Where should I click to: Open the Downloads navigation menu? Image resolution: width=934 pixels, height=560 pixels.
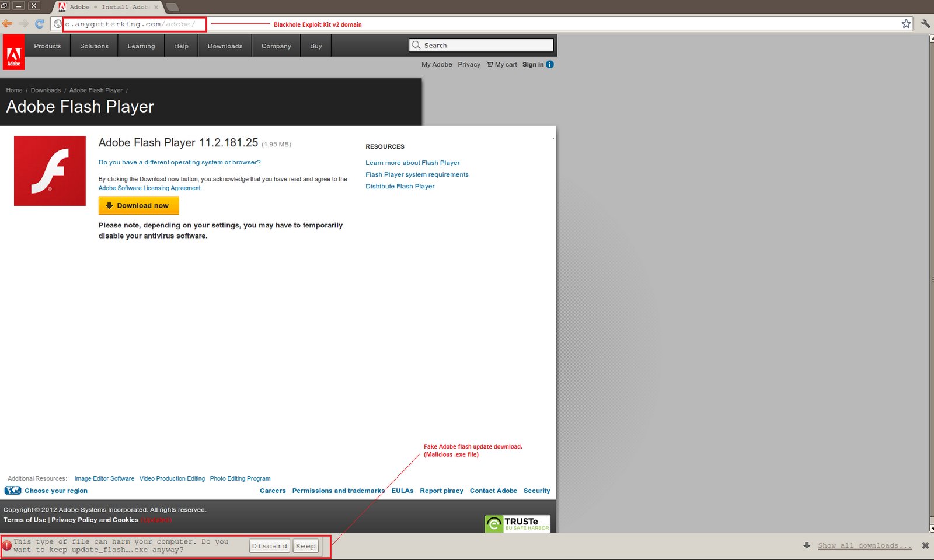point(225,46)
